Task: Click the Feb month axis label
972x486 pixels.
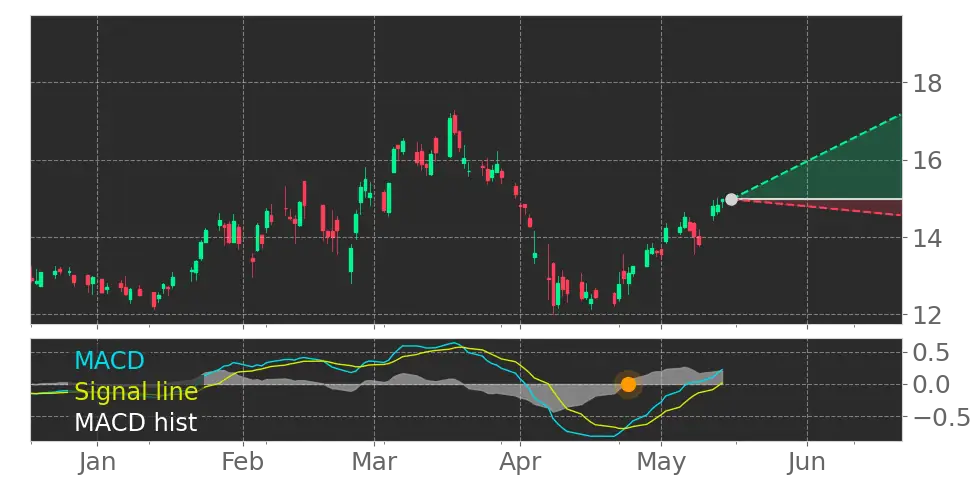Action: pyautogui.click(x=243, y=462)
